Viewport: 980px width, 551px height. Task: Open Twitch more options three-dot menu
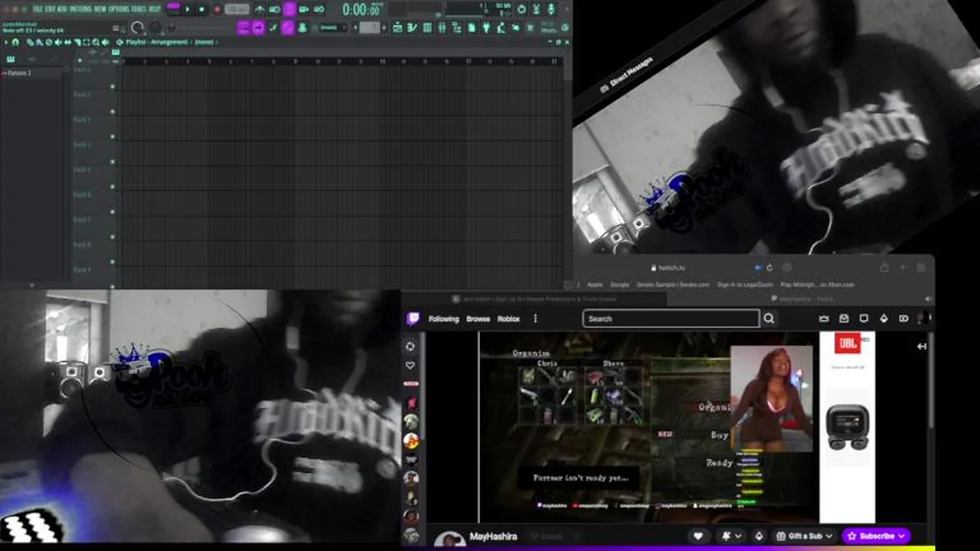point(535,318)
